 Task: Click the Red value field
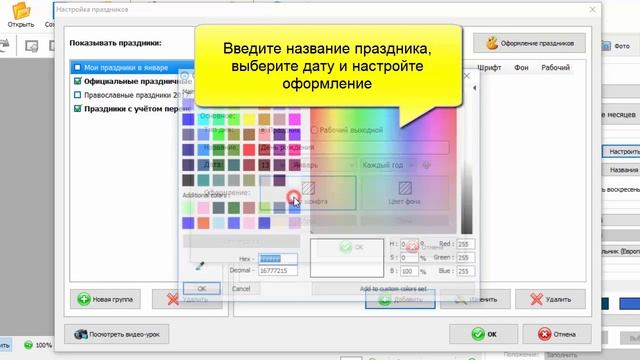(x=465, y=244)
